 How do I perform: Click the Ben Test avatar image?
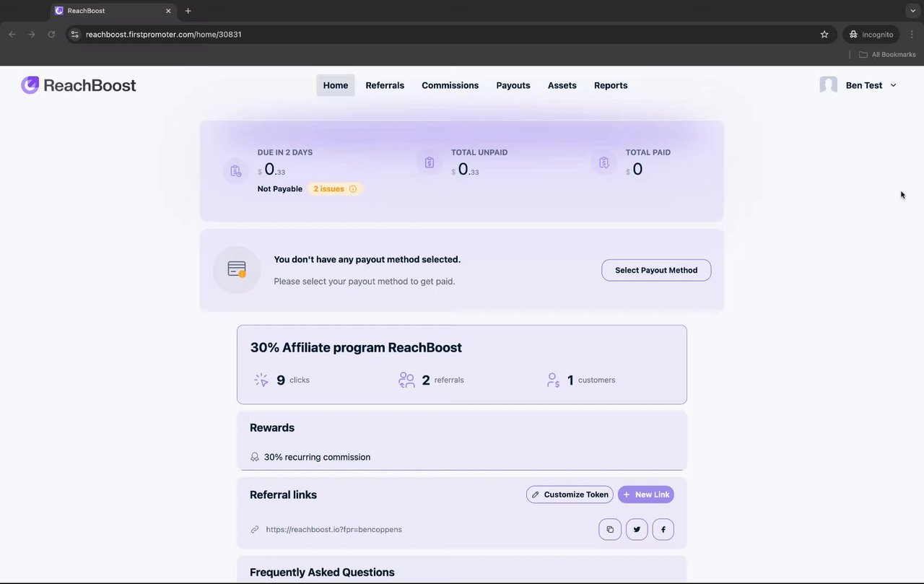point(829,85)
